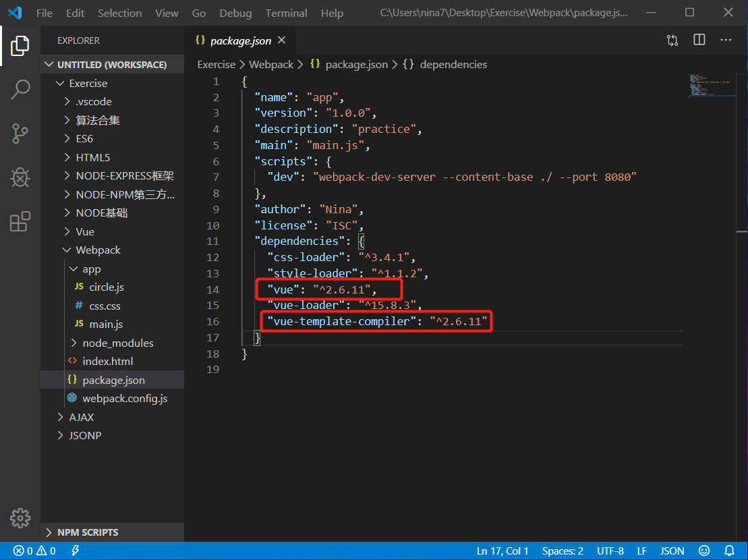Open the View menu
The image size is (748, 560).
tap(167, 13)
